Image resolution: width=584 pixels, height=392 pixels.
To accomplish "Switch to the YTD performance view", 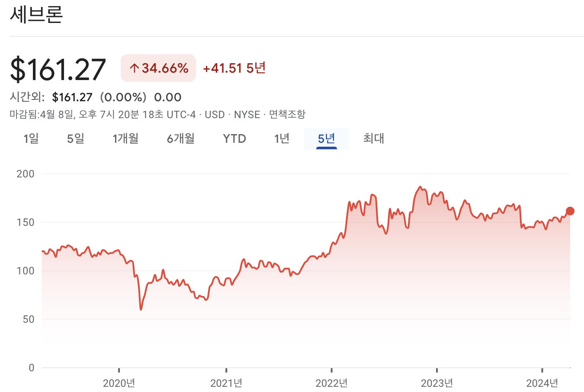I will point(234,138).
